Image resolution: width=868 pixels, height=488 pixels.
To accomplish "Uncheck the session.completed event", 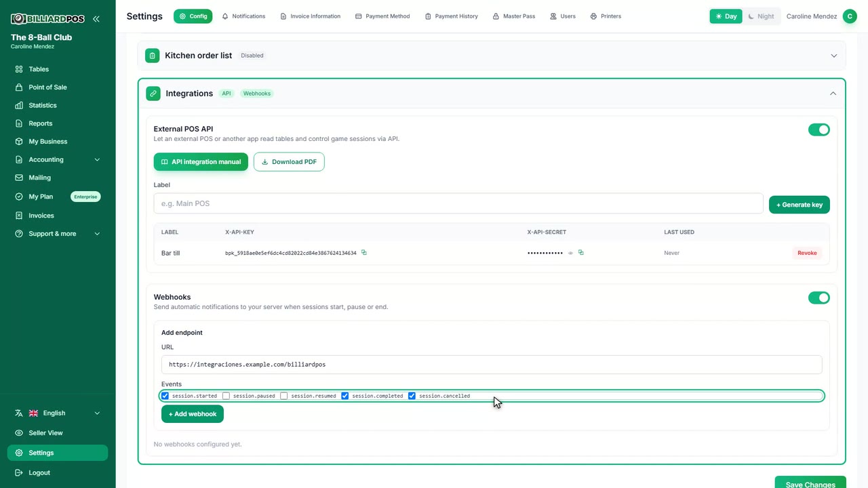I will [x=345, y=396].
